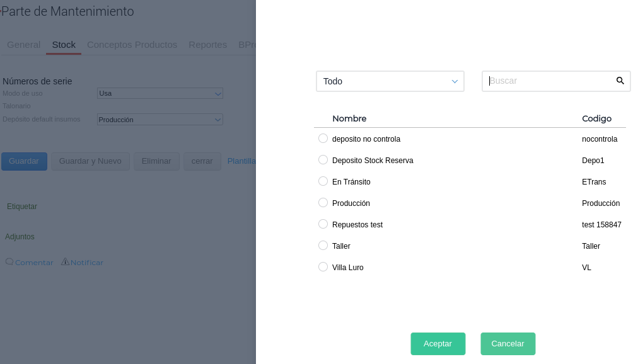Open the Reportes tab
Screen dimensions: 638x364
coord(207,45)
